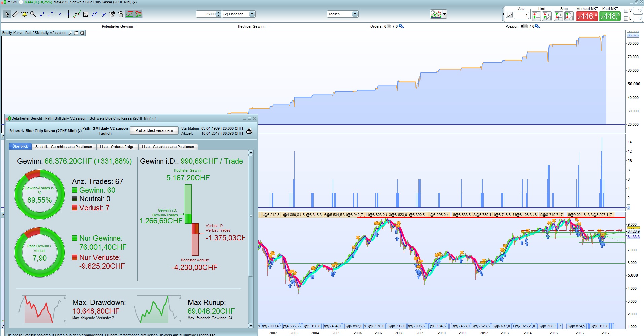Click the '86.376' equity value label
This screenshot has width=644, height=336.
pos(633,35)
